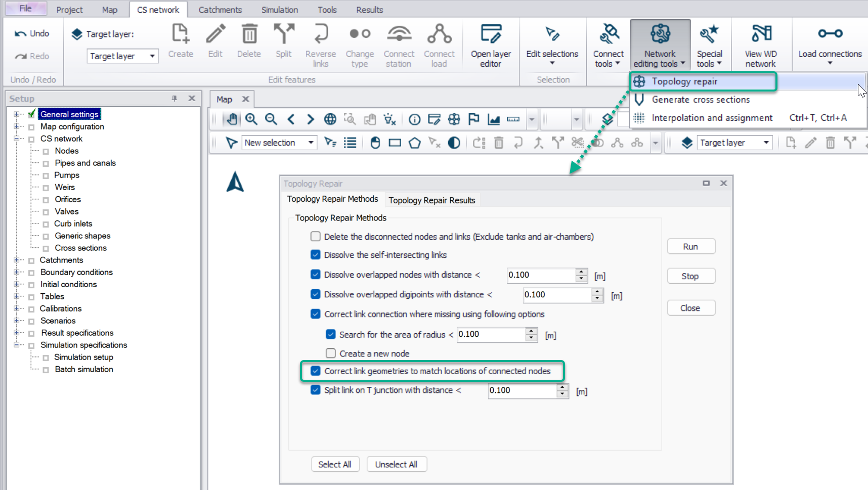Open the File menu
868x490 pixels.
point(25,9)
